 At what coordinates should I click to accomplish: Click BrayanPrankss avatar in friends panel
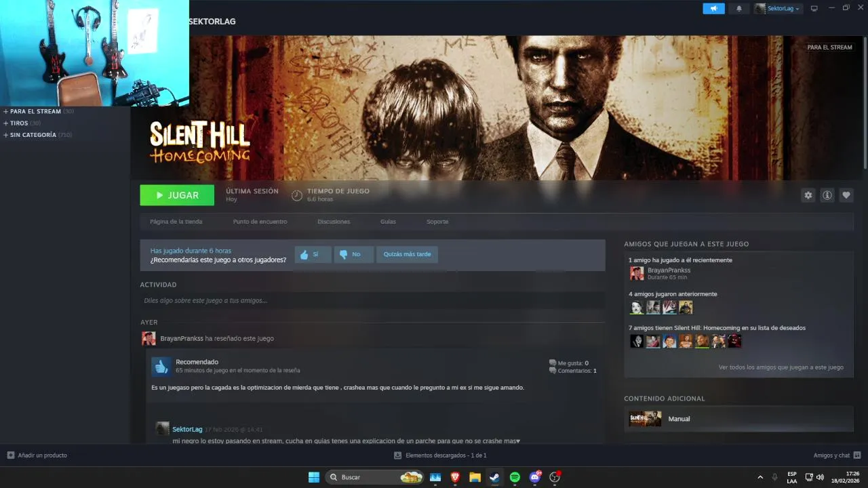[x=637, y=273]
